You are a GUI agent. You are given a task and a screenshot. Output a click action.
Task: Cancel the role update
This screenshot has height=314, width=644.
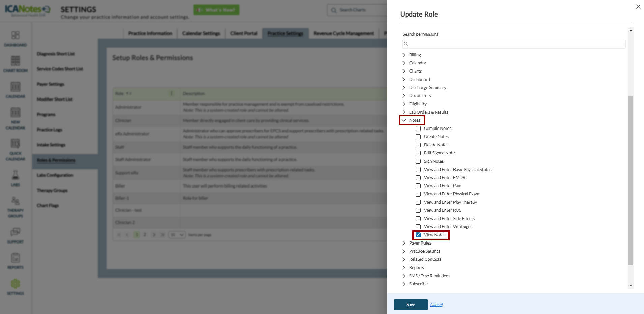(436, 305)
